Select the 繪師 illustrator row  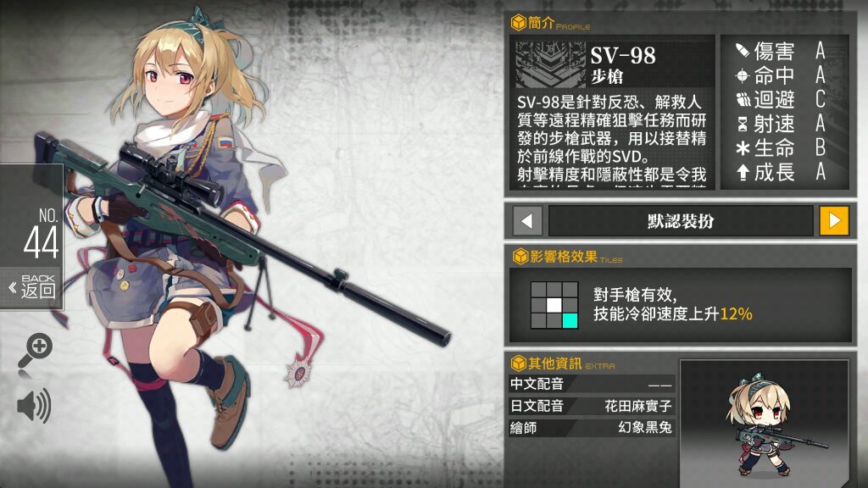coord(591,428)
